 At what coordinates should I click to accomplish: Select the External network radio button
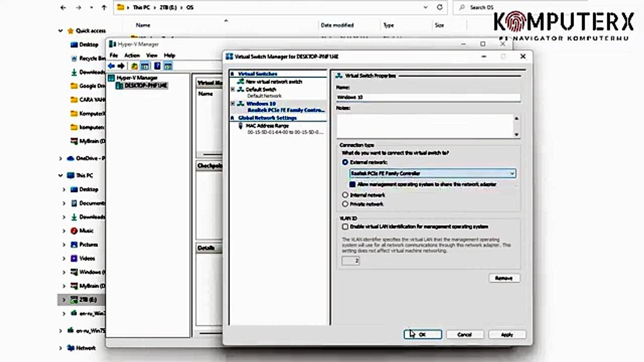tap(345, 162)
